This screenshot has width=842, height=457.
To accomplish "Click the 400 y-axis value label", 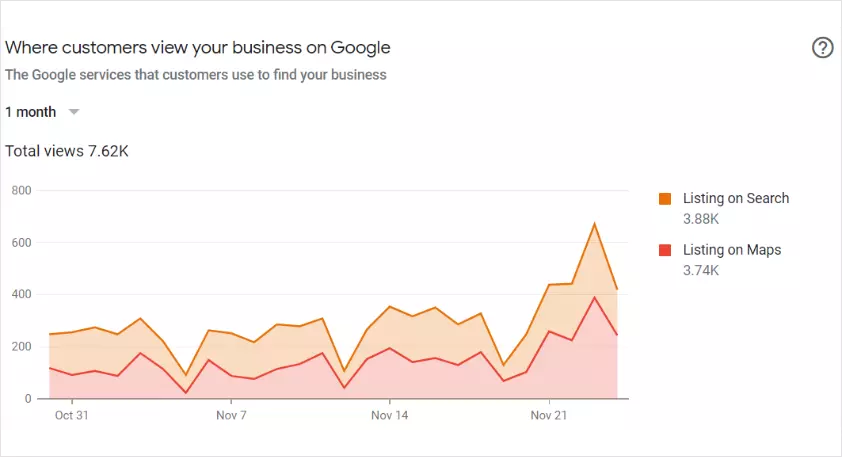I will click(21, 294).
